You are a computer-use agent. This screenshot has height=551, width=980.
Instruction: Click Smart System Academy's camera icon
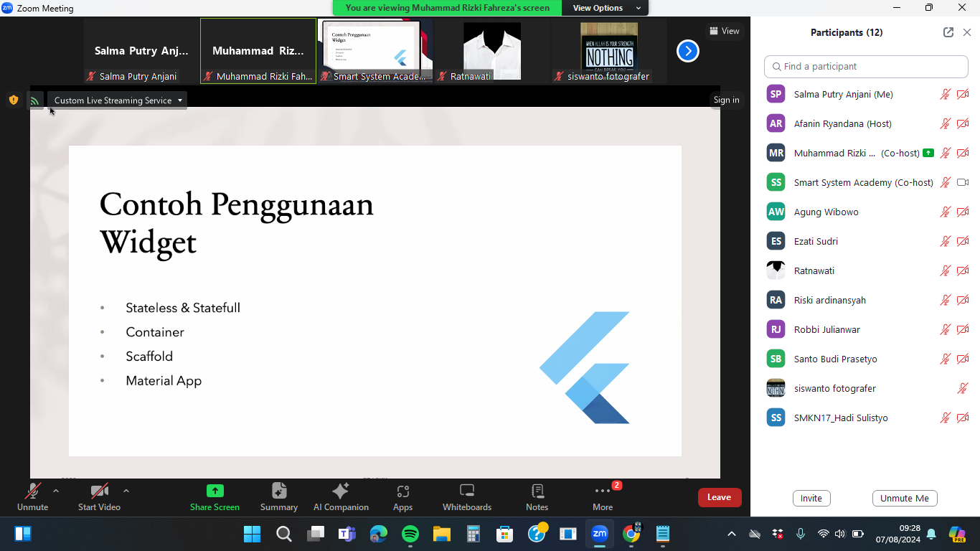(963, 182)
